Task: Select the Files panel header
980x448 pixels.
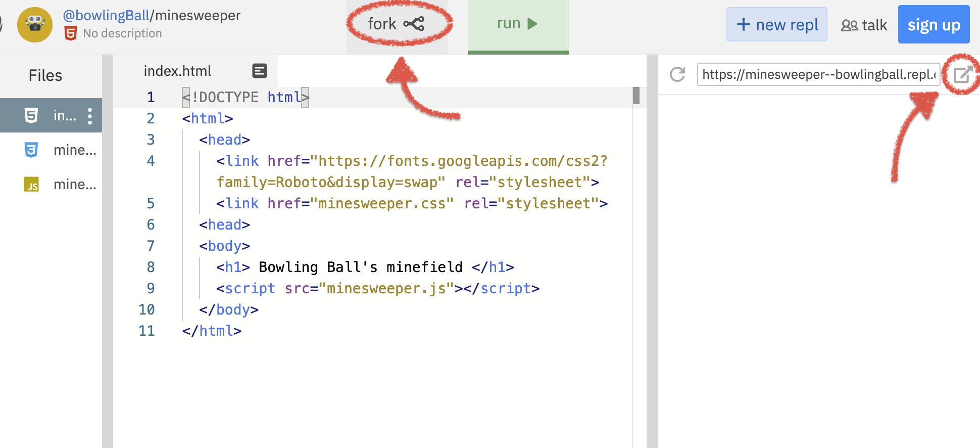Action: 45,75
